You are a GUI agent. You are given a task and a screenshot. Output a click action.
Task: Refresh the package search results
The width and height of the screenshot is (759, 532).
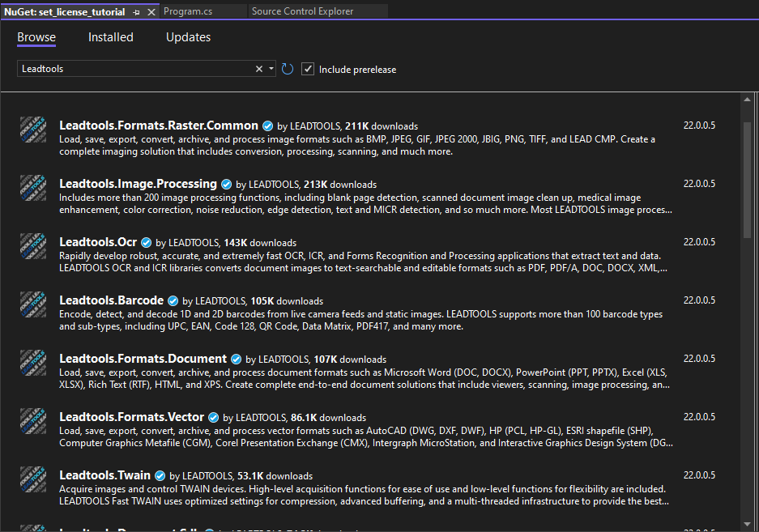(288, 69)
